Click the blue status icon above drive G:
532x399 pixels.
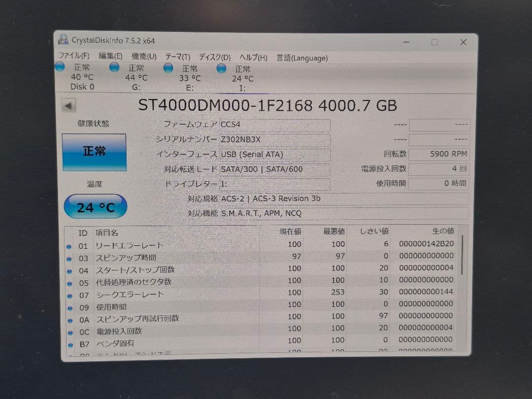(x=114, y=67)
